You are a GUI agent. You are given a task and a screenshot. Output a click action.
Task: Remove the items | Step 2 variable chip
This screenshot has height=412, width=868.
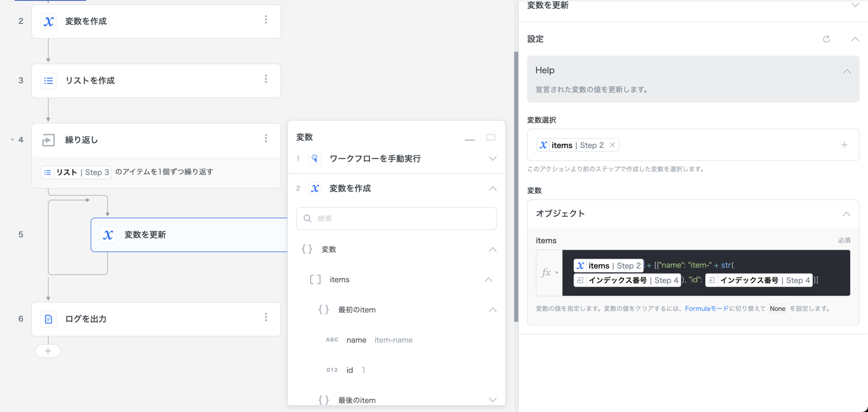[612, 145]
